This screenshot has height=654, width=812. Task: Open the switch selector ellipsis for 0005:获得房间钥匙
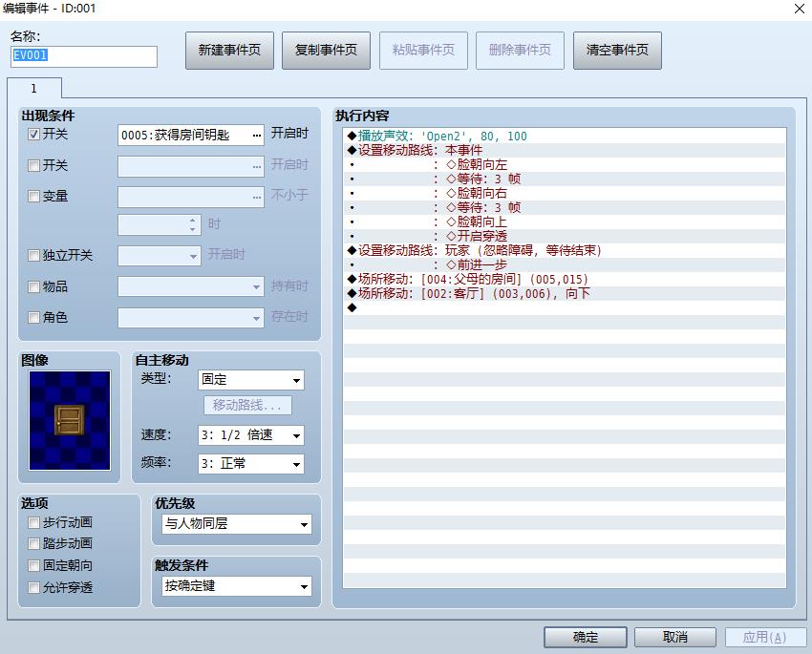(257, 135)
